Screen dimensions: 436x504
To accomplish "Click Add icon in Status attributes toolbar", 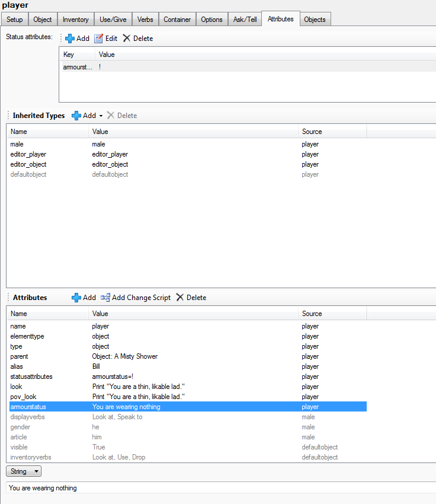I will point(70,39).
